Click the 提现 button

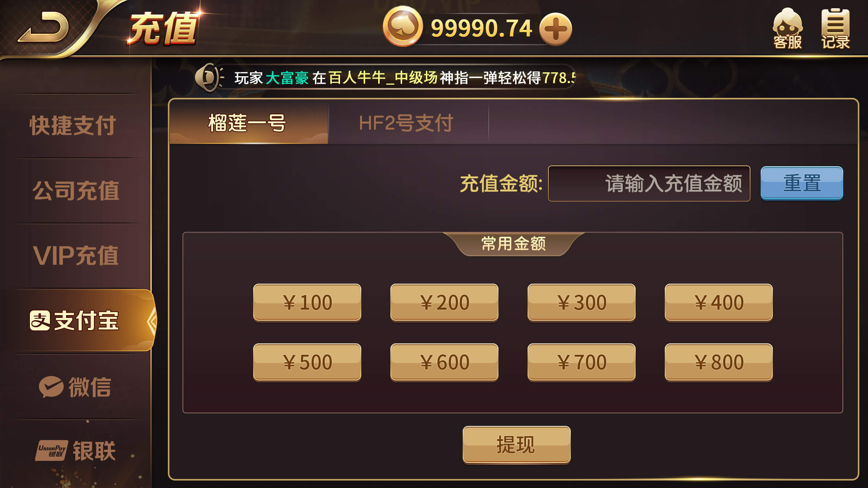coord(517,445)
